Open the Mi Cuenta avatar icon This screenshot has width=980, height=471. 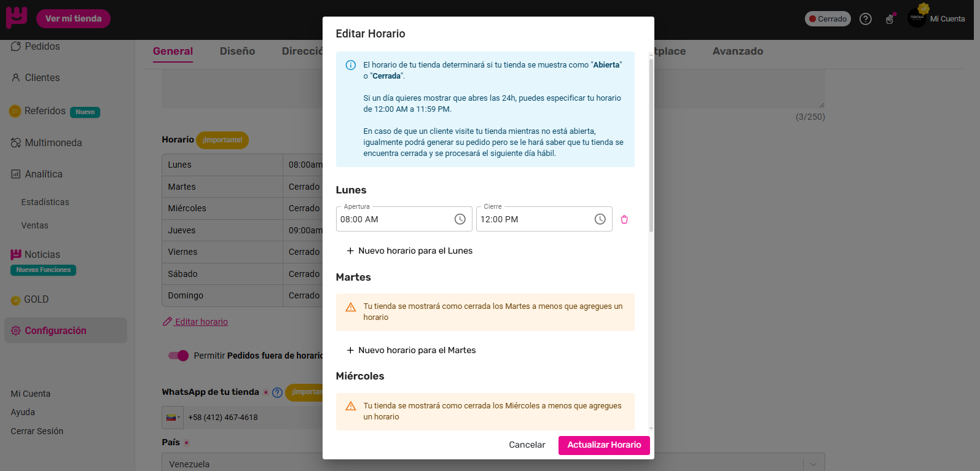tap(917, 18)
